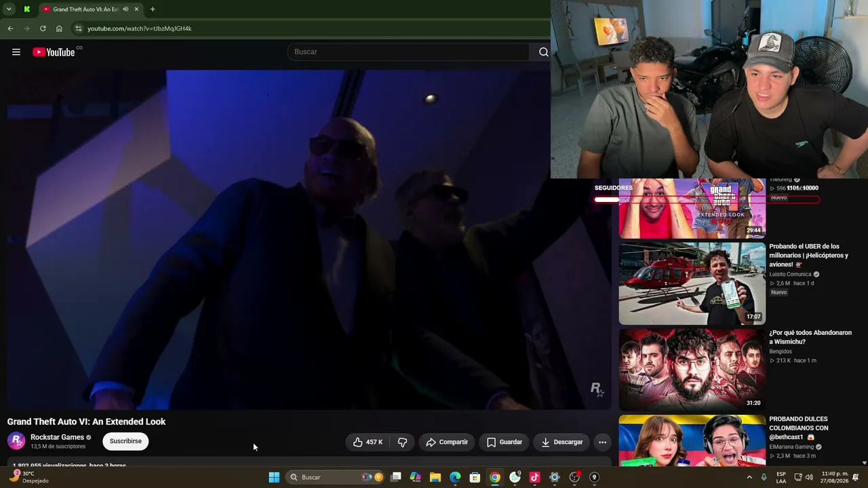
Task: Click the YouTube Buscar search field
Action: (409, 52)
